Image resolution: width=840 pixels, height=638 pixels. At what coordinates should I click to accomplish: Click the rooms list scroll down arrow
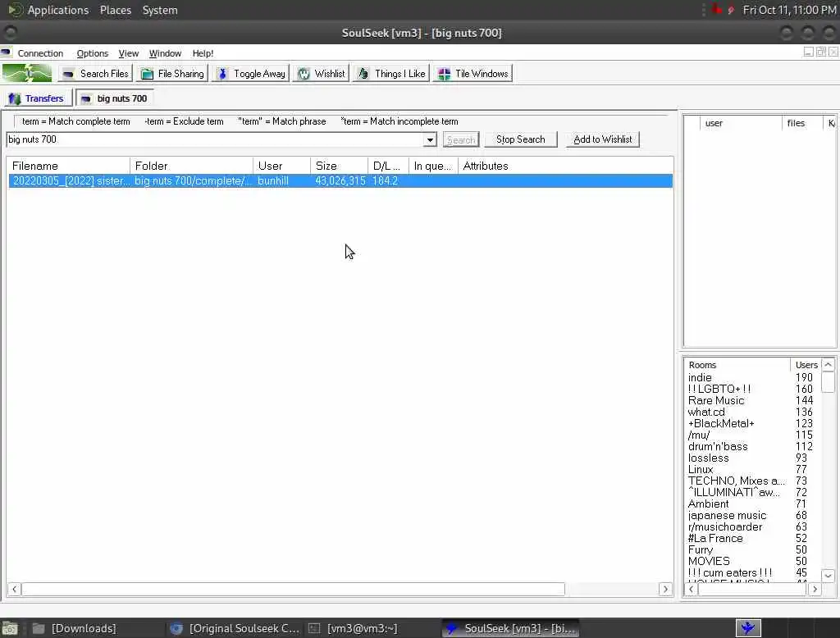828,576
